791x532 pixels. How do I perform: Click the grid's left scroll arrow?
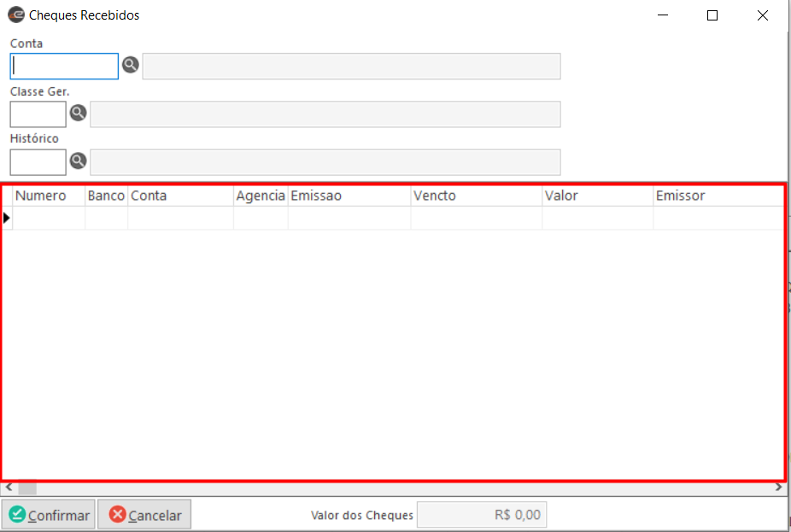[9, 488]
